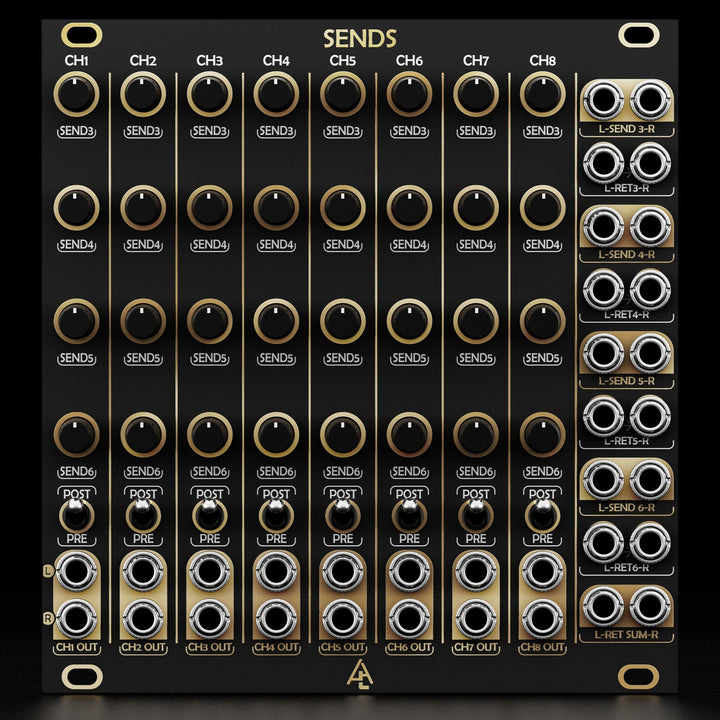Toggle the CH7 POST/PRE switch
Screen dimensions: 720x720
tap(476, 515)
